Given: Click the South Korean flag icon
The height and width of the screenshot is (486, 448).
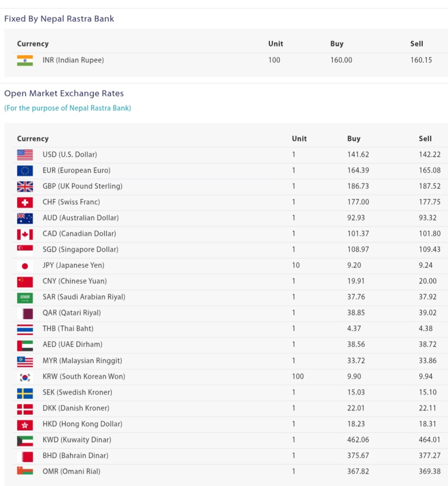Looking at the screenshot, I should 25,377.
